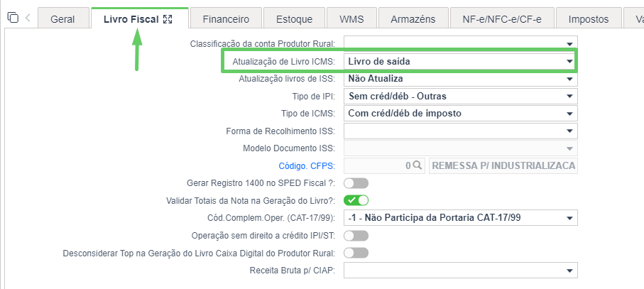Open the Estoque tab
The width and height of the screenshot is (644, 289).
pos(294,19)
